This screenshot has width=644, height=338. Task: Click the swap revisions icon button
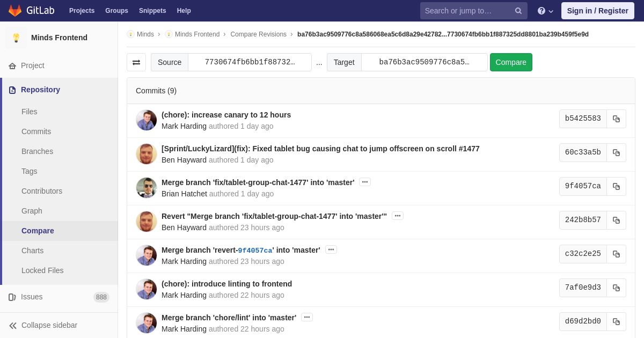(136, 62)
